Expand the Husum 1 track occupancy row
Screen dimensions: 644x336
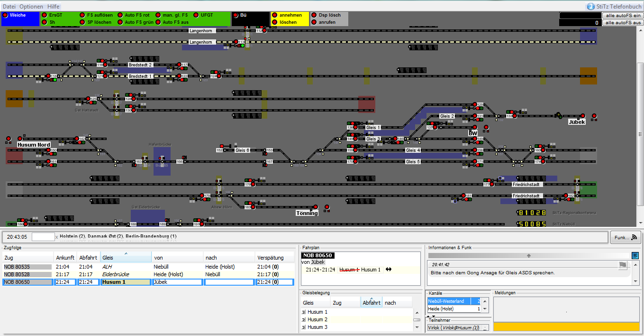click(x=304, y=312)
